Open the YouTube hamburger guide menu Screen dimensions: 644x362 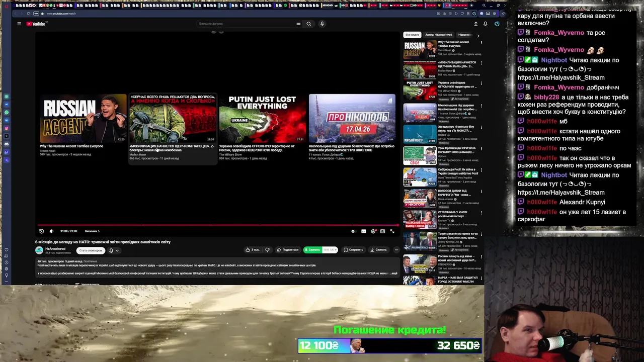[x=19, y=24]
